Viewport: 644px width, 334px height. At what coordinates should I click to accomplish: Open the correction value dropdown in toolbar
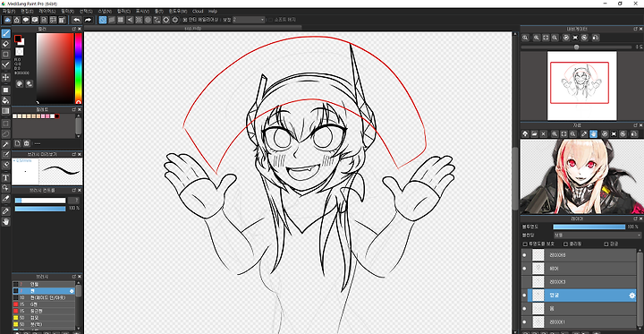click(x=249, y=20)
